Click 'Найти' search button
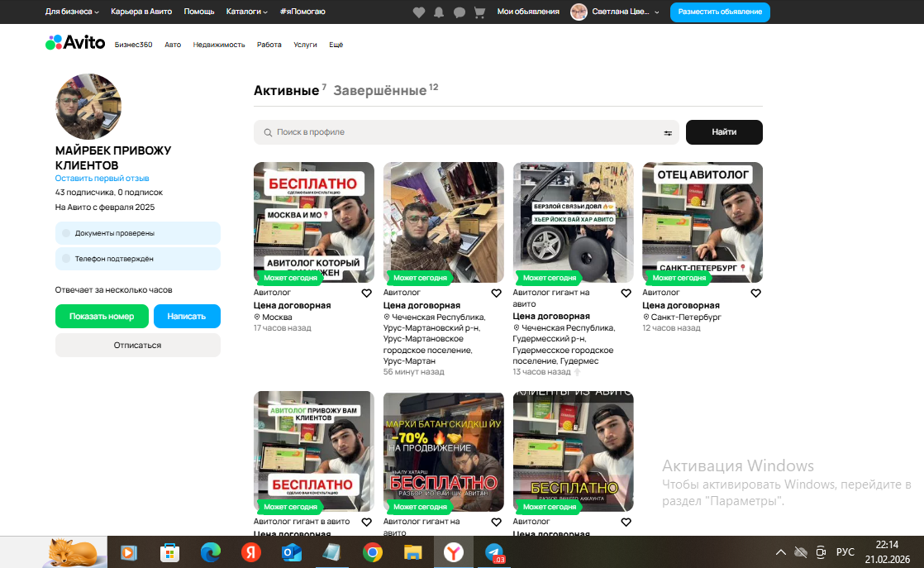The width and height of the screenshot is (924, 568). click(724, 132)
